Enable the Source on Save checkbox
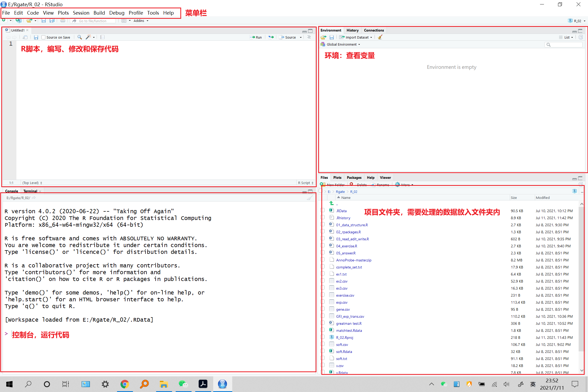Viewport: 588px width, 392px height. [43, 37]
